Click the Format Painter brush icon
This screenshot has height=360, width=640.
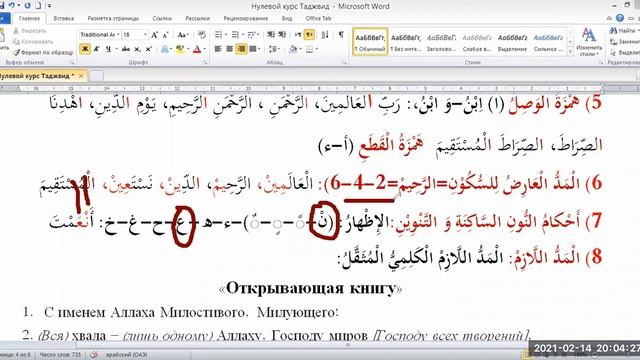16,52
